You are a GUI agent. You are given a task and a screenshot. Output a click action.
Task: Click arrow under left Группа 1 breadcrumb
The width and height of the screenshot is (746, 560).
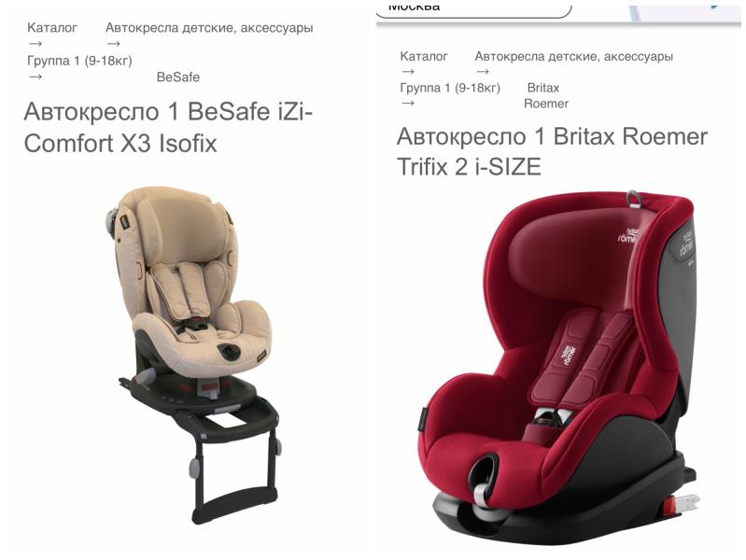(35, 77)
